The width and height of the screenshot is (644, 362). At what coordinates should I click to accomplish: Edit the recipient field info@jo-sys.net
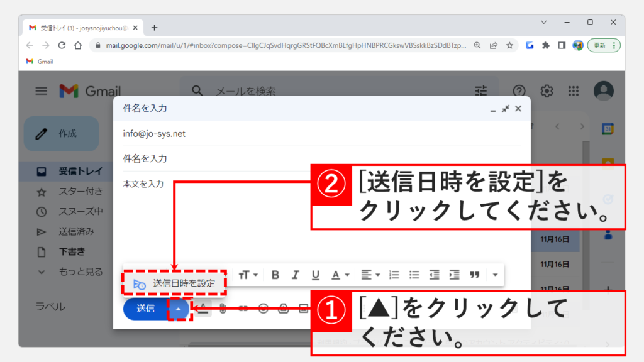point(321,134)
